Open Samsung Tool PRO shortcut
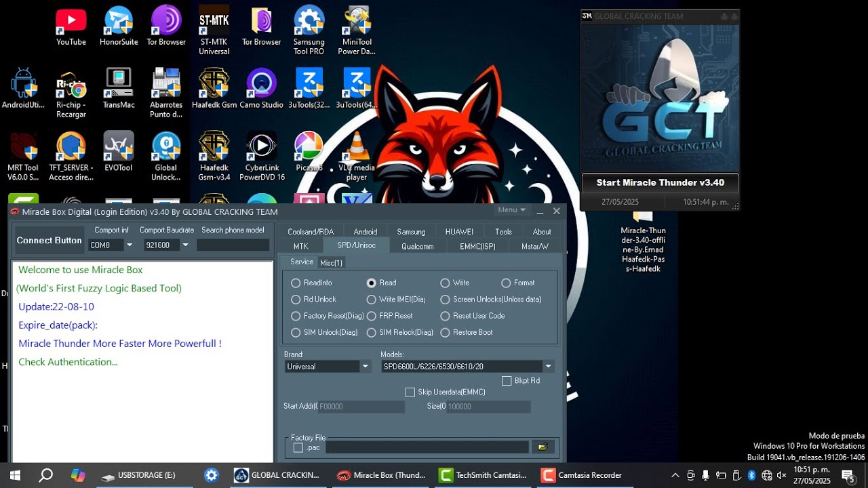The height and width of the screenshot is (488, 868). point(309,30)
